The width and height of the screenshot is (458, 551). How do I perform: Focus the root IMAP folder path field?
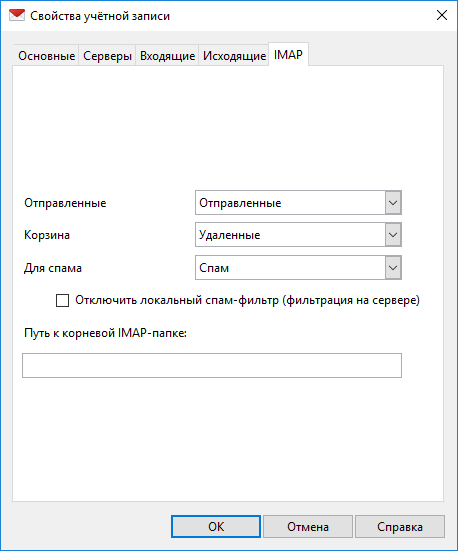coord(212,365)
